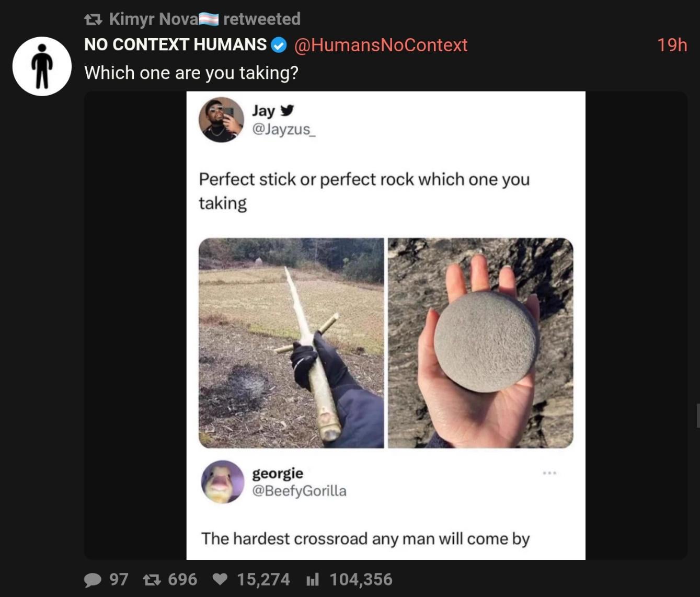Click the @BeefyGorilla handle
Screen dimensions: 700x597
[299, 491]
